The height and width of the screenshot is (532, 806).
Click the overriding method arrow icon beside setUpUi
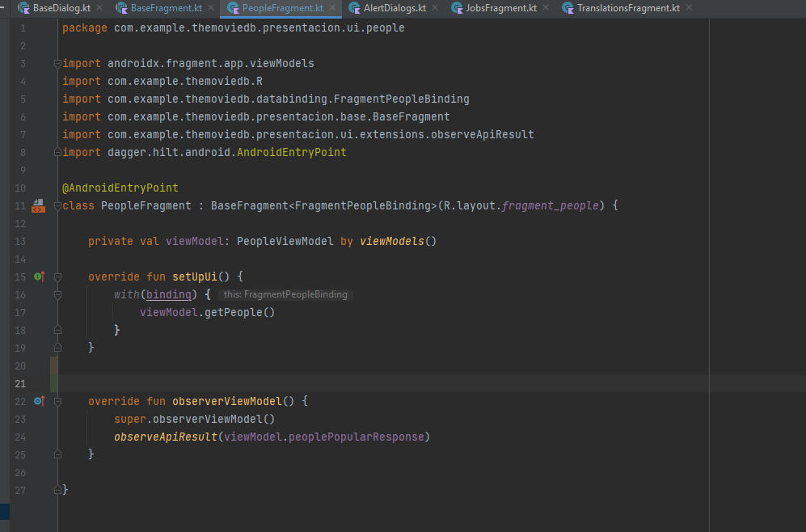(x=38, y=277)
